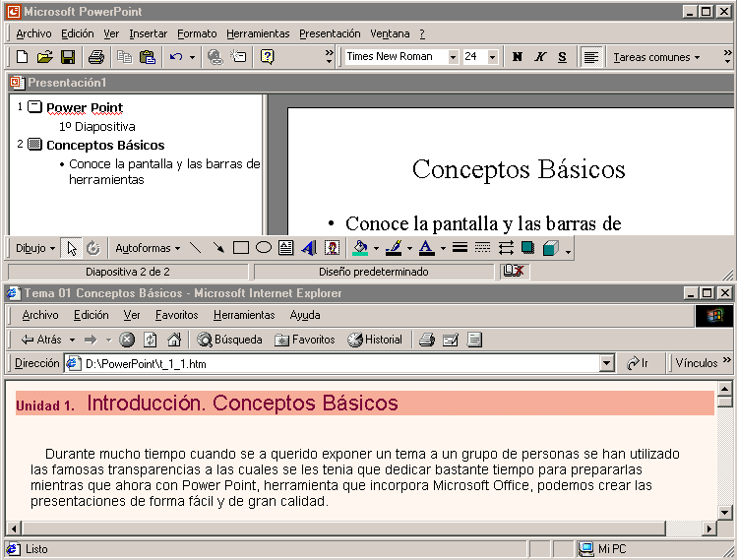Open the font color dropdown arrow
737x560 pixels.
[443, 248]
